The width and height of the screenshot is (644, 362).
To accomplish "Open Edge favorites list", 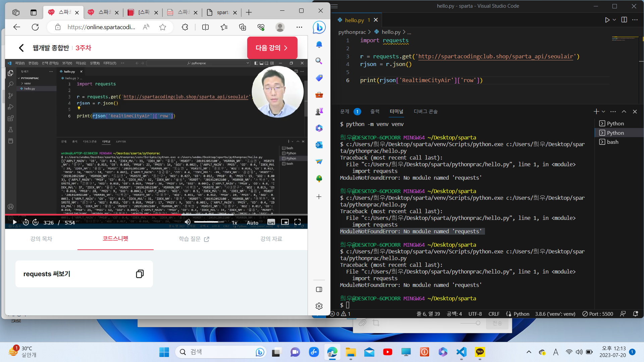I will coord(224,27).
